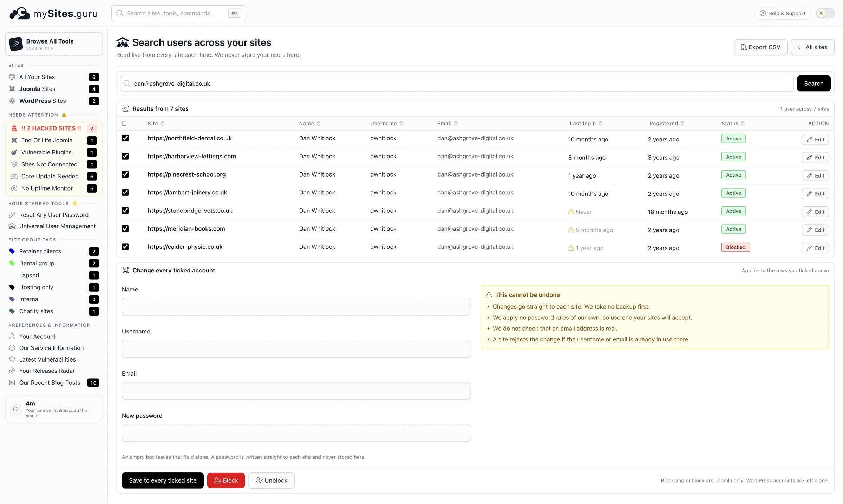Untick the stonebridge-vets.co.uk row checkbox
The image size is (843, 504).
(125, 211)
